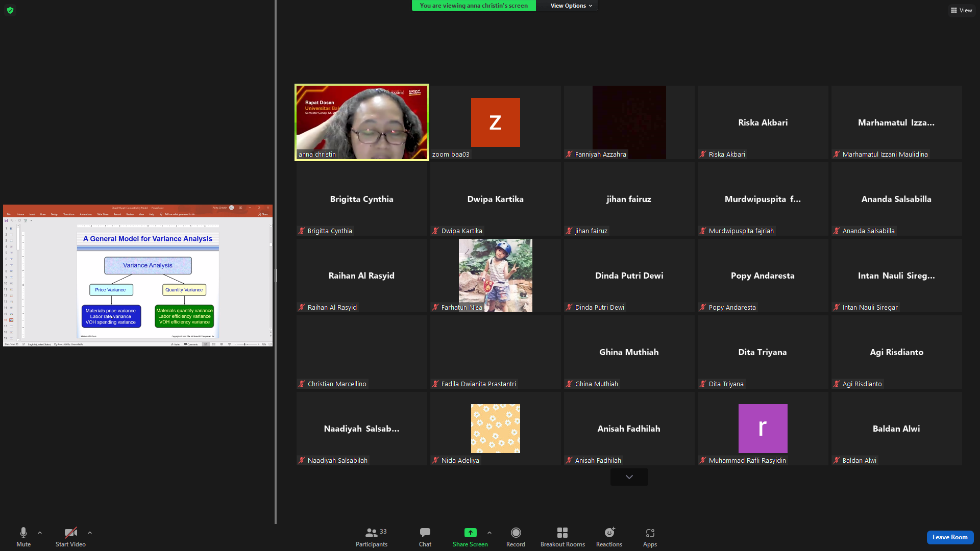Viewport: 980px width, 551px height.
Task: Toggle Start Video camera button
Action: [70, 537]
